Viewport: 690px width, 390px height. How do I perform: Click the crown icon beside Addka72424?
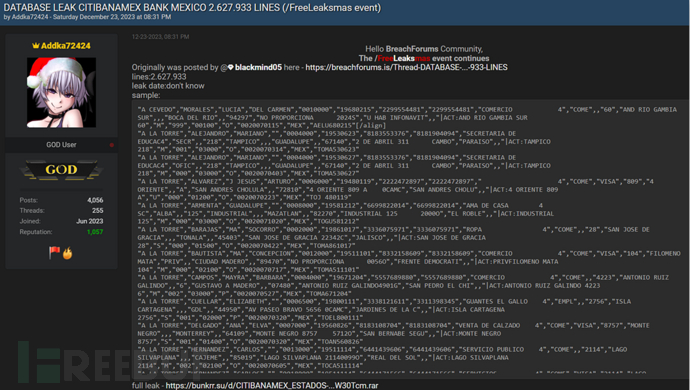coord(36,46)
